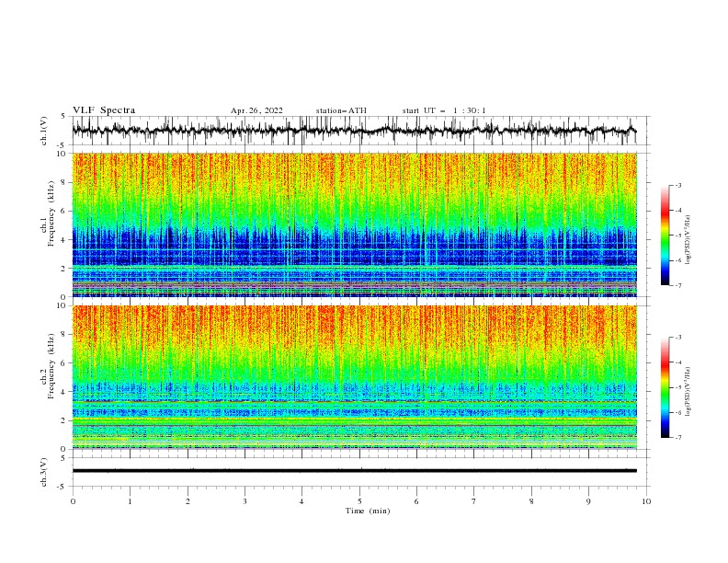Click the ch.1 PSD color scale bar
Viewport: 728px width, 563px height.
[665, 236]
